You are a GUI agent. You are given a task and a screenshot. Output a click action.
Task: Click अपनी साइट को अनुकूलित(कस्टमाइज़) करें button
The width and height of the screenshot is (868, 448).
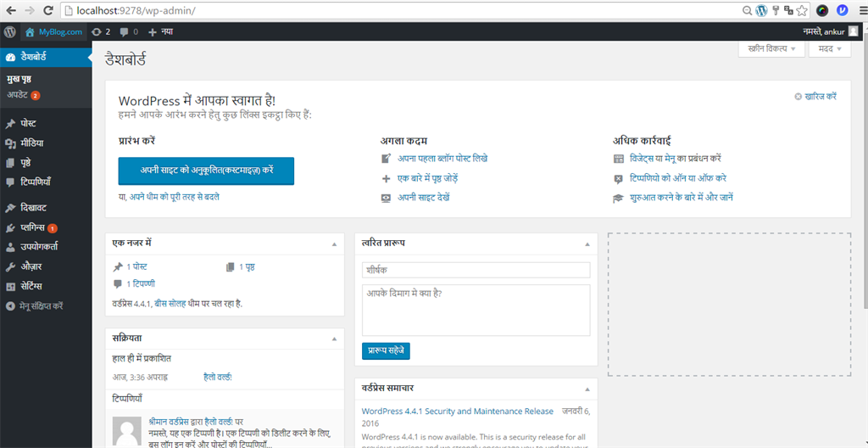click(206, 171)
